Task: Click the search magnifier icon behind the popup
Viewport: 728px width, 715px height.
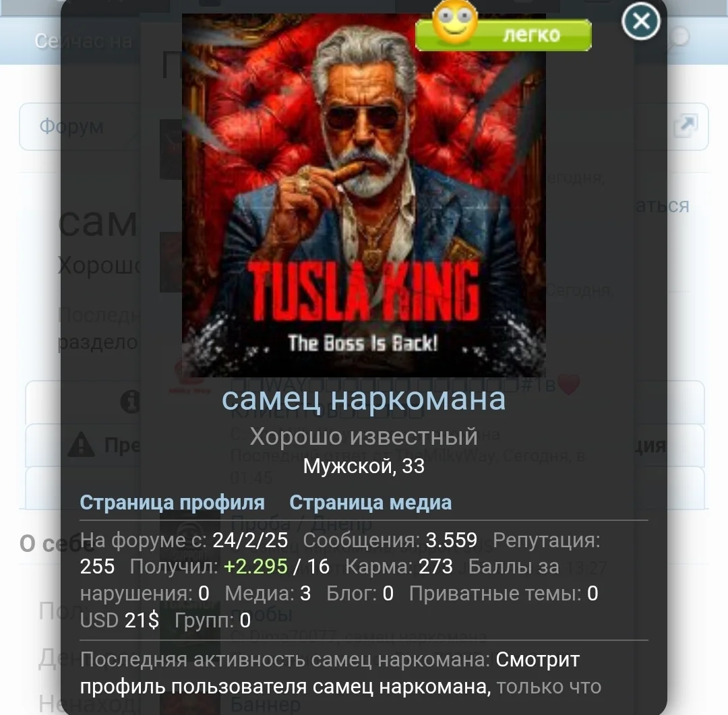Action: (679, 38)
